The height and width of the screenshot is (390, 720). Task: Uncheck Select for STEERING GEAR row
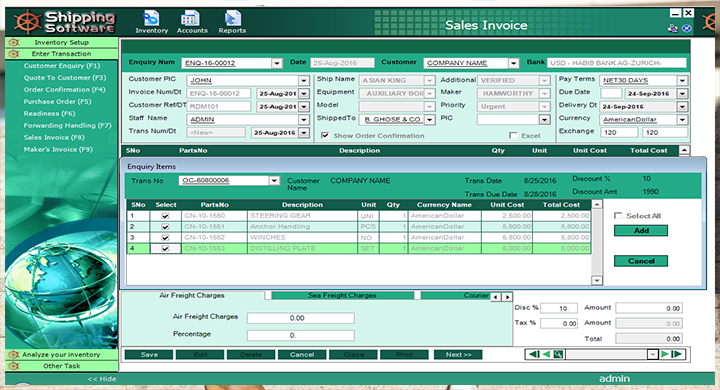pos(165,216)
